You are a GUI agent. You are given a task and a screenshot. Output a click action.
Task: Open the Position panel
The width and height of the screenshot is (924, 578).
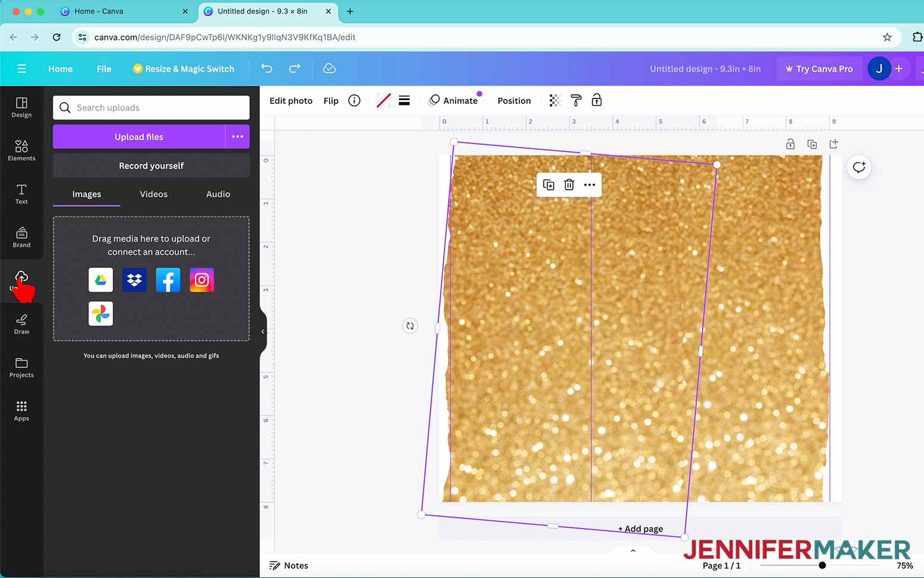pyautogui.click(x=514, y=100)
